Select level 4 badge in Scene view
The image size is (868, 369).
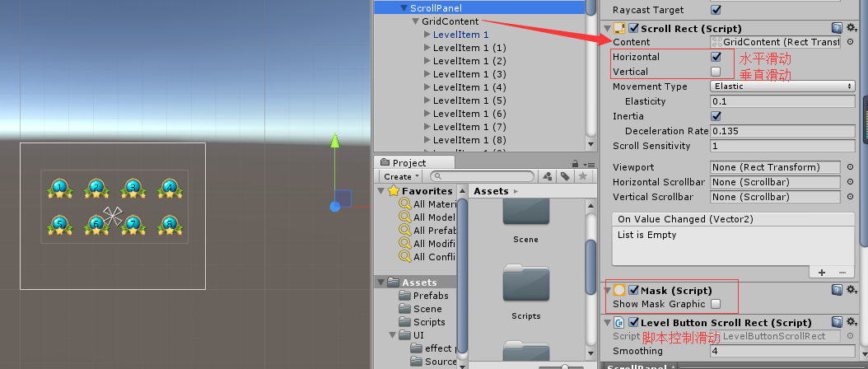pyautogui.click(x=170, y=189)
